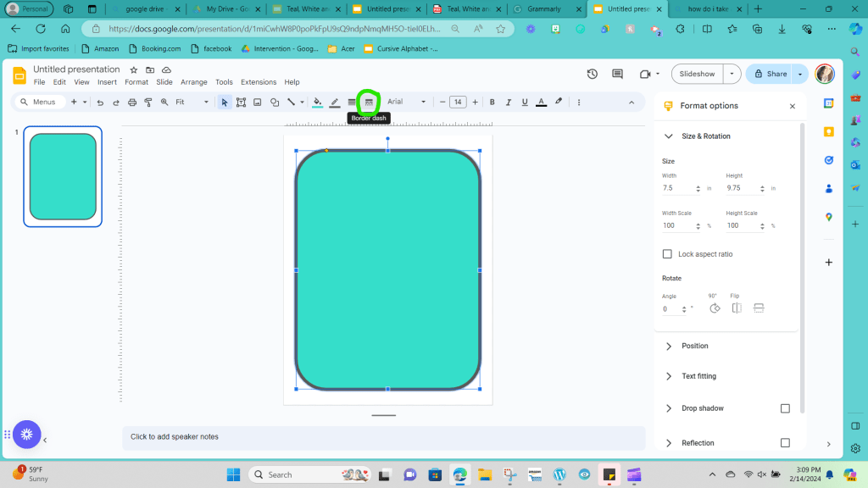Open version history clock icon
The width and height of the screenshot is (868, 488).
[592, 74]
